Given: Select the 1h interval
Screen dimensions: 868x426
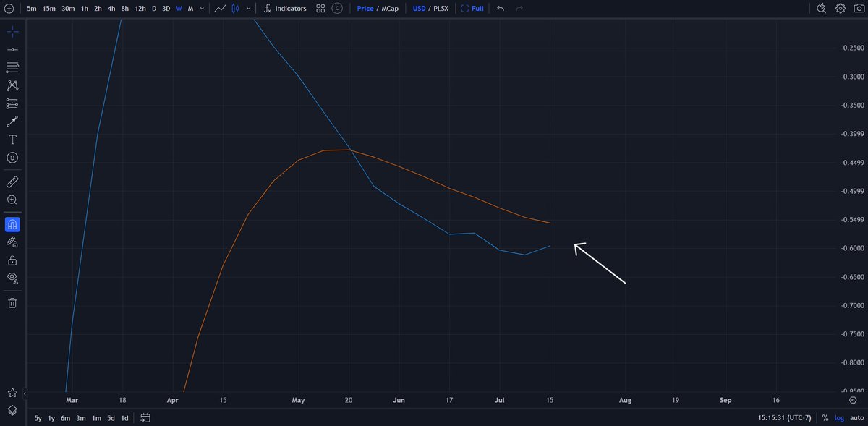Looking at the screenshot, I should pyautogui.click(x=85, y=9).
